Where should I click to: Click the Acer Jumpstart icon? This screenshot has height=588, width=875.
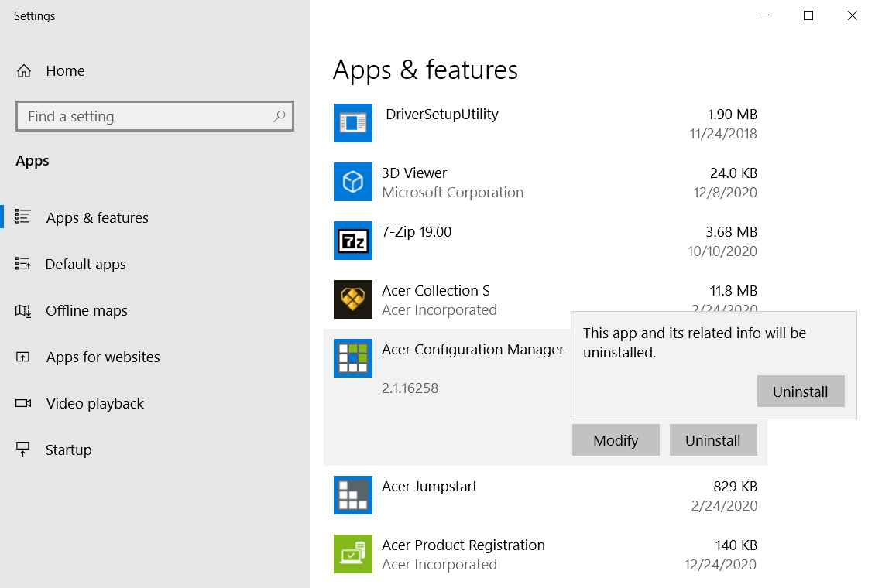(352, 495)
